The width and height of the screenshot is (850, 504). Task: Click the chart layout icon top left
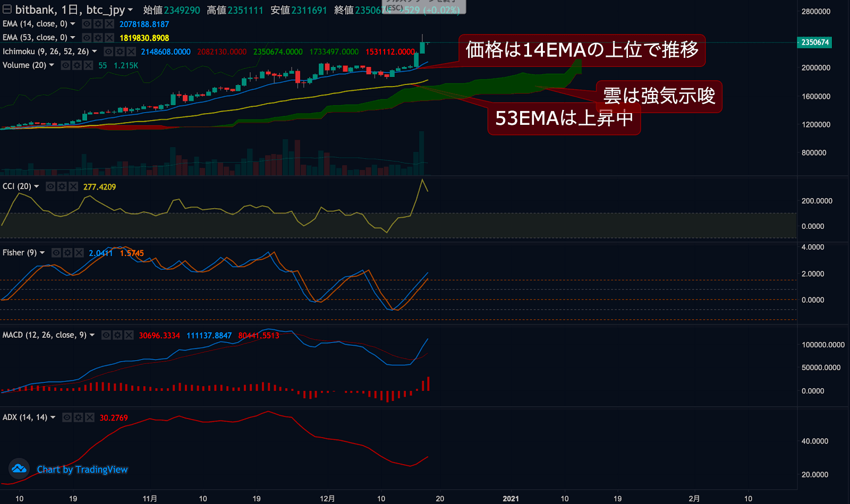pyautogui.click(x=7, y=9)
